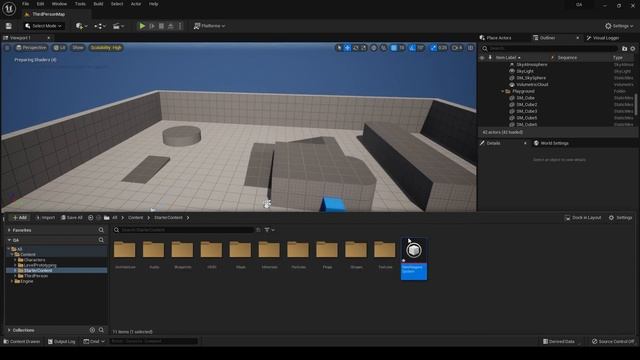Open camera speed setting in viewport
The width and height of the screenshot is (640, 360).
[457, 48]
